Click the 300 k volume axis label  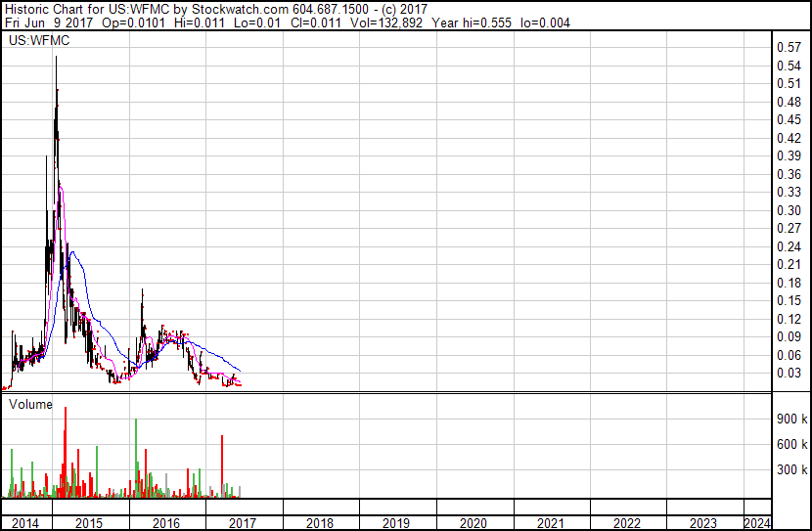tap(790, 469)
